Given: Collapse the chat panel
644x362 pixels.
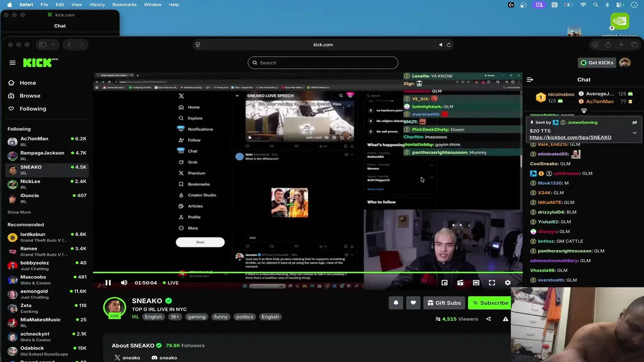Looking at the screenshot, I should point(530,79).
